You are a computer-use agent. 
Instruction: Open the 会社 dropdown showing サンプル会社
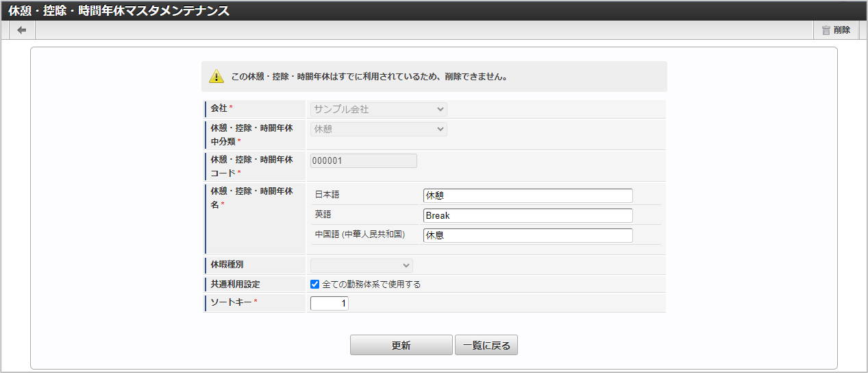(378, 109)
